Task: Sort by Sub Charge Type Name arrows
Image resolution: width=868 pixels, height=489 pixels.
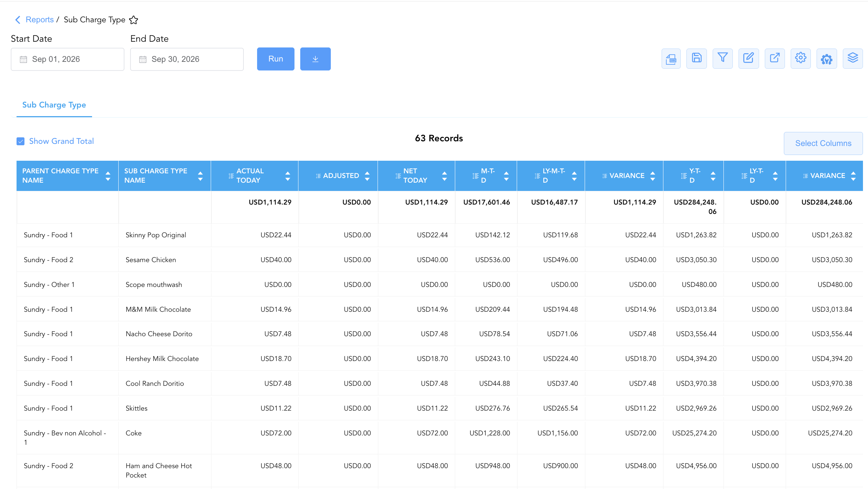Action: [x=200, y=176]
